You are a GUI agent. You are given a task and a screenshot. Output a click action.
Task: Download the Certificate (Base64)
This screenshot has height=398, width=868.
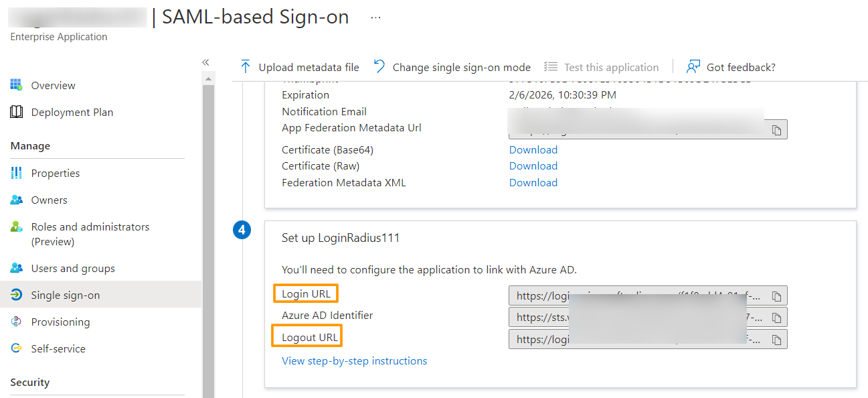(x=533, y=149)
